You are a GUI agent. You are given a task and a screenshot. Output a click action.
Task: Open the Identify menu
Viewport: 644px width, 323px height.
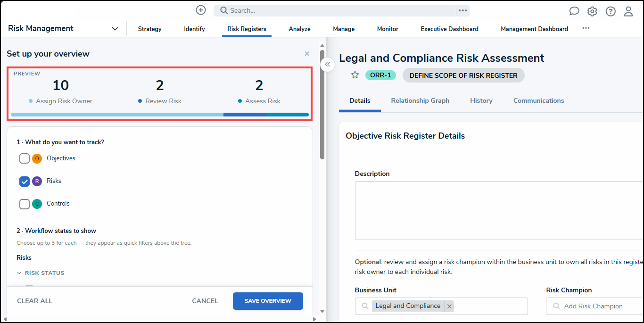tap(194, 29)
